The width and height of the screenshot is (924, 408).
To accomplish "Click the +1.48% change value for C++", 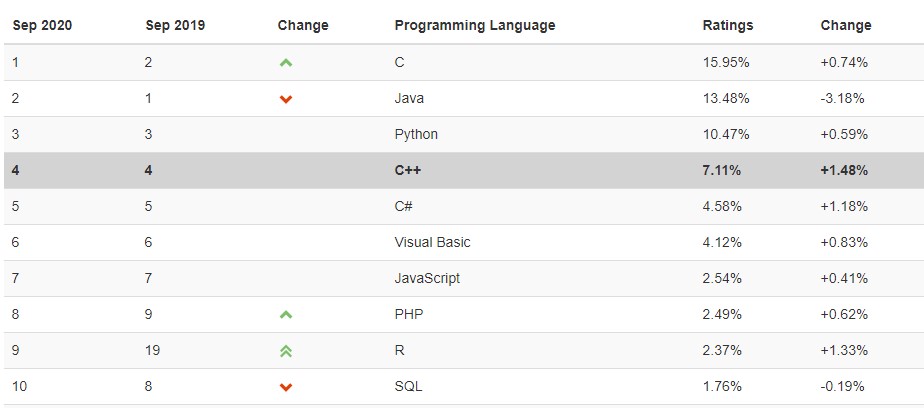I will [844, 170].
